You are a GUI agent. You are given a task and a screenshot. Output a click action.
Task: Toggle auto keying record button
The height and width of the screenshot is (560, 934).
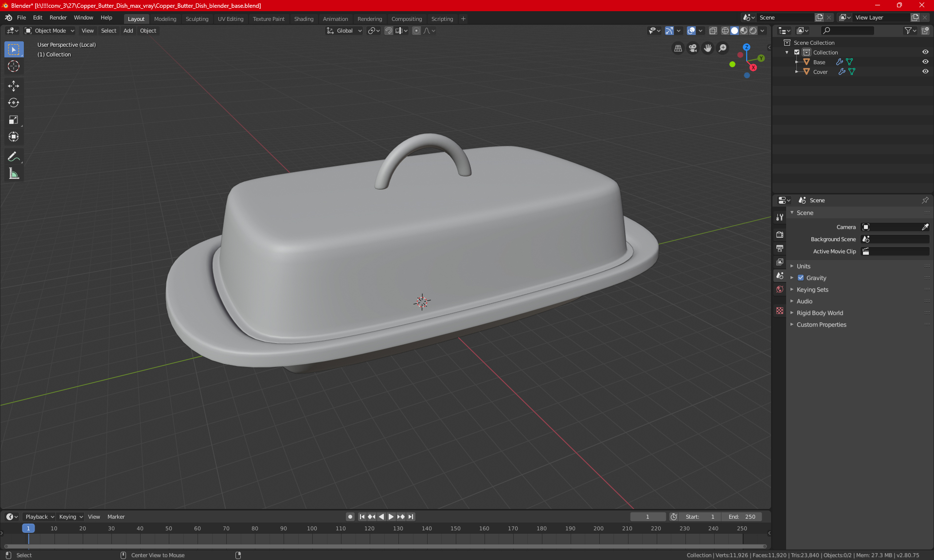tap(350, 517)
